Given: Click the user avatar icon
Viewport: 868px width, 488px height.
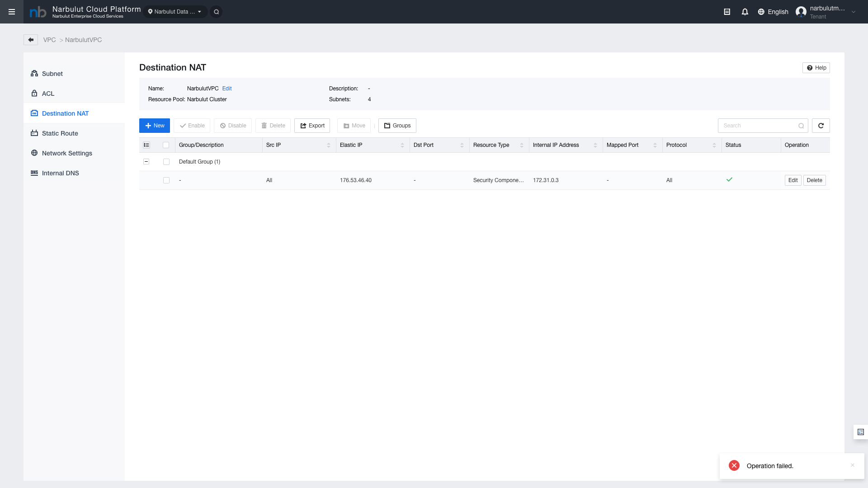Looking at the screenshot, I should [801, 12].
